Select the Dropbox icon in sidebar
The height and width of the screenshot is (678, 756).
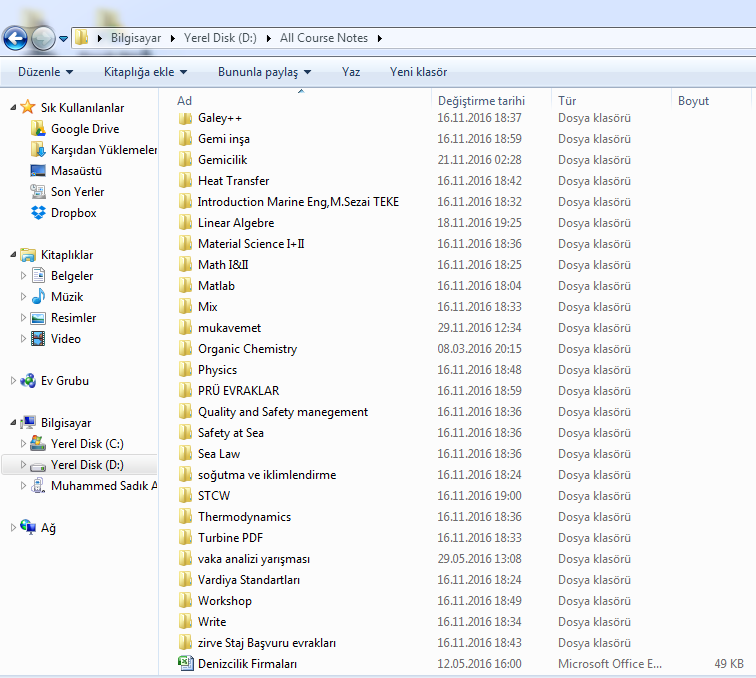pos(38,213)
